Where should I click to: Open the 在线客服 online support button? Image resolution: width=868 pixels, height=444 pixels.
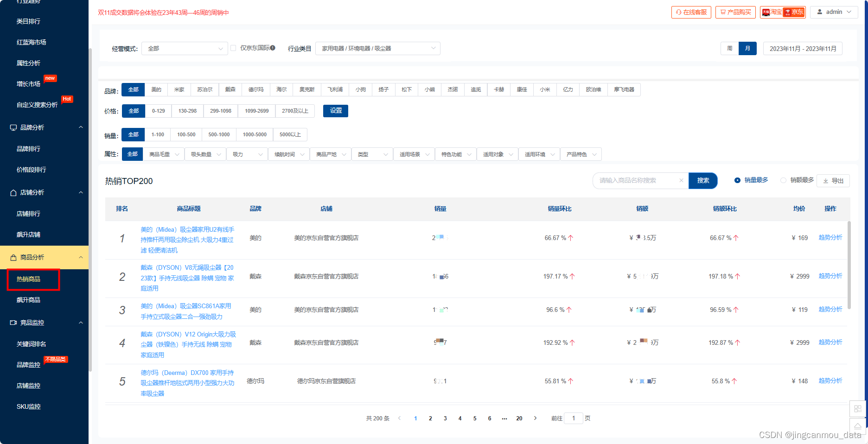691,12
